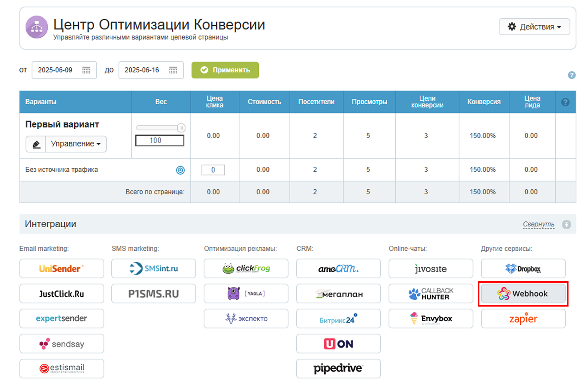Click the weight input showing 100
This screenshot has width=588, height=380.
[x=160, y=140]
